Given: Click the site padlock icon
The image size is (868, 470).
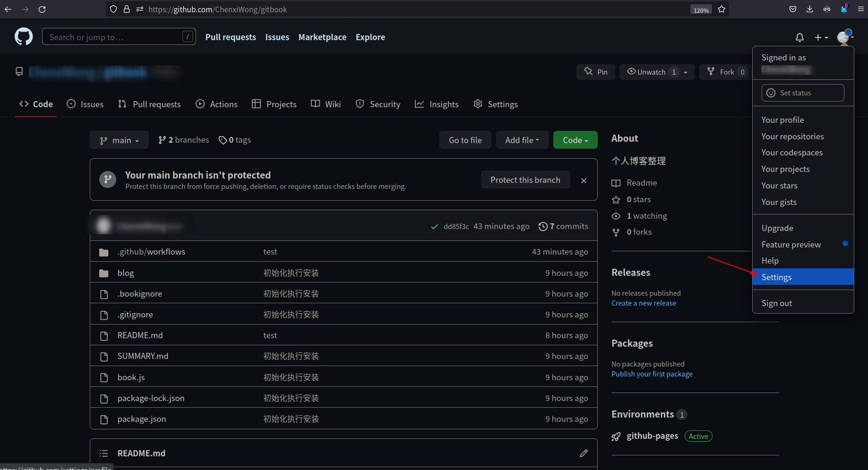Looking at the screenshot, I should tap(127, 9).
